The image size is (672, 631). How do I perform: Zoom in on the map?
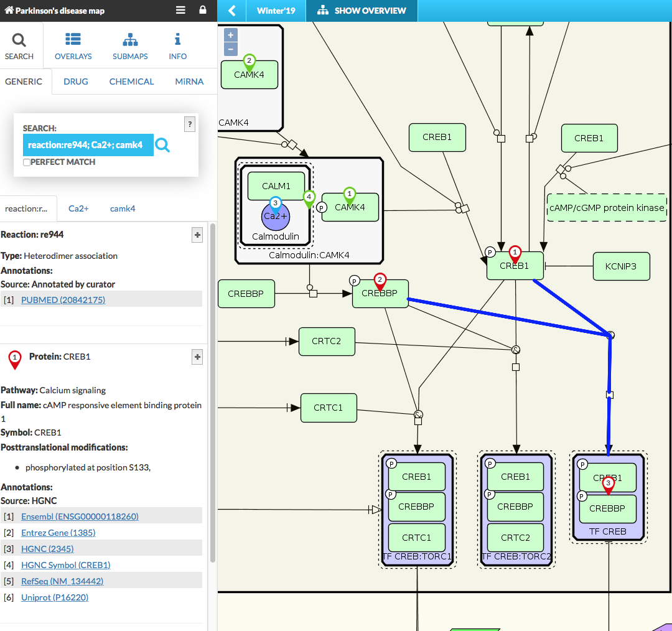click(x=231, y=35)
